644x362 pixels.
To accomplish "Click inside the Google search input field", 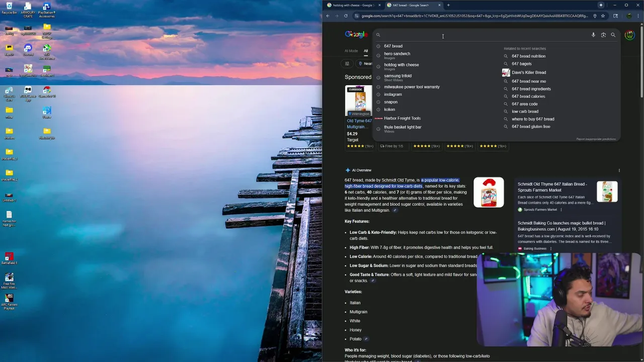I will [483, 35].
